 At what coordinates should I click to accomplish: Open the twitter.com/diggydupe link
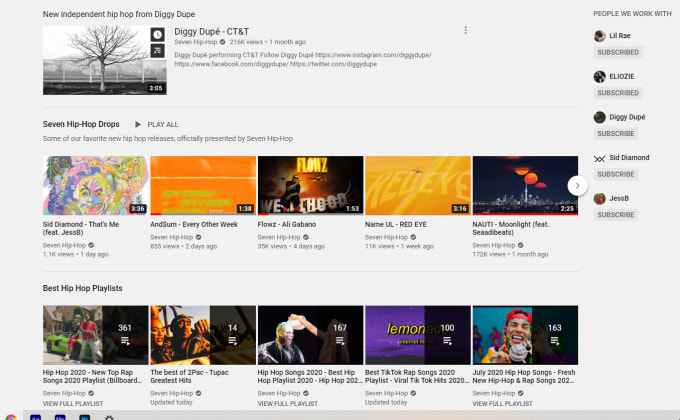point(333,64)
